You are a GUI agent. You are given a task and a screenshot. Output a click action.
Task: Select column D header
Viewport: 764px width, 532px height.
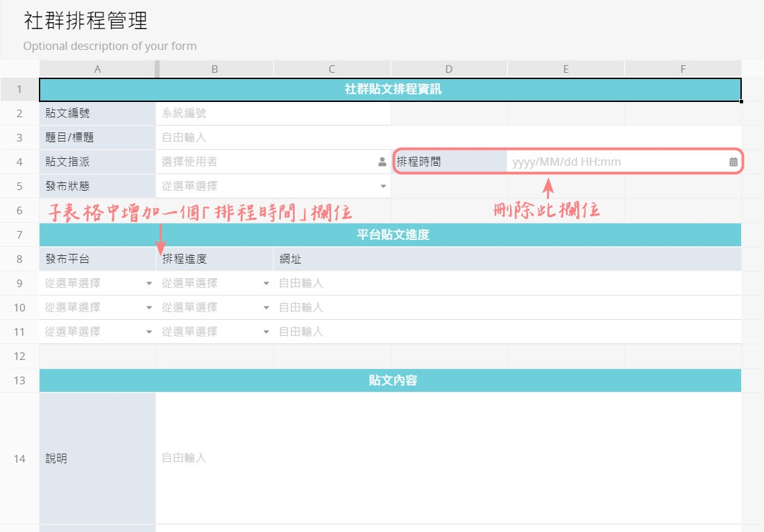coord(449,69)
